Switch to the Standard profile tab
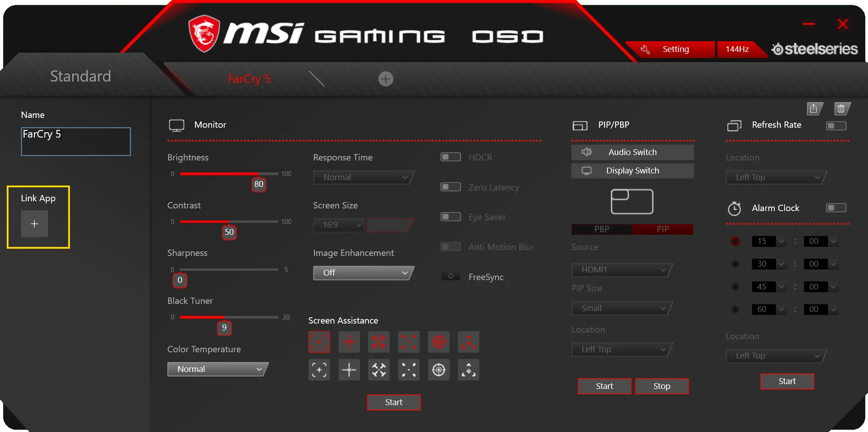This screenshot has width=868, height=432. (81, 76)
